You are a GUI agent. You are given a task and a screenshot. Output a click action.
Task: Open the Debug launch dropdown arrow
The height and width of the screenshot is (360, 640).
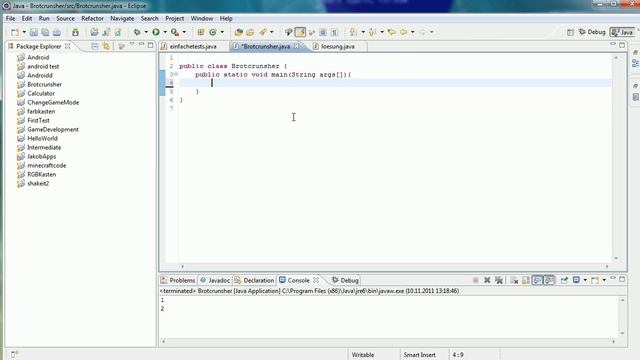(x=146, y=32)
